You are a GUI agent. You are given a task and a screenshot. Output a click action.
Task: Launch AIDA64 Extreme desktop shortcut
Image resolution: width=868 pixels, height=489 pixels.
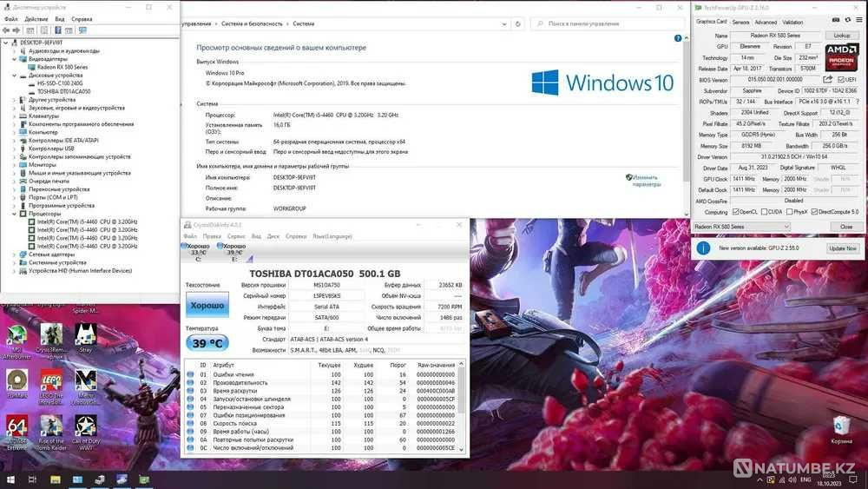click(x=17, y=433)
